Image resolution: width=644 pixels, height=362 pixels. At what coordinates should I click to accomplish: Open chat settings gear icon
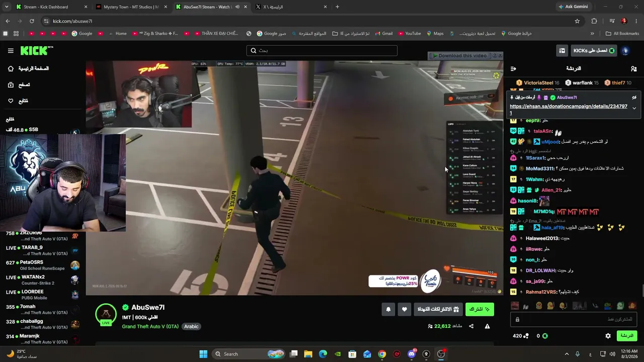[x=608, y=336]
